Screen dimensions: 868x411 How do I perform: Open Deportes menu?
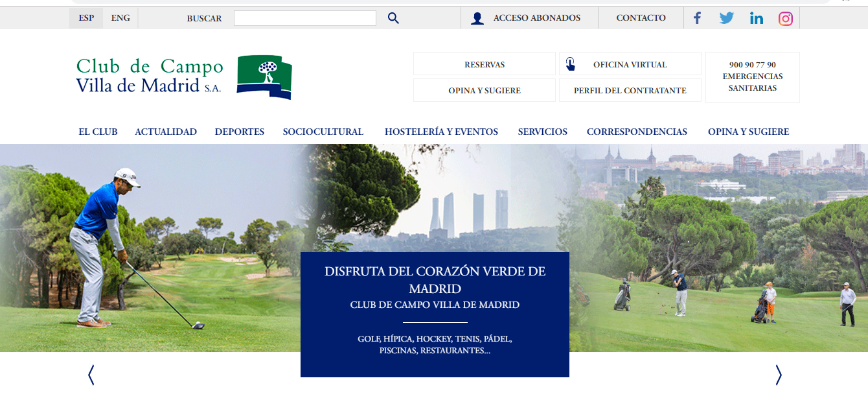(240, 132)
